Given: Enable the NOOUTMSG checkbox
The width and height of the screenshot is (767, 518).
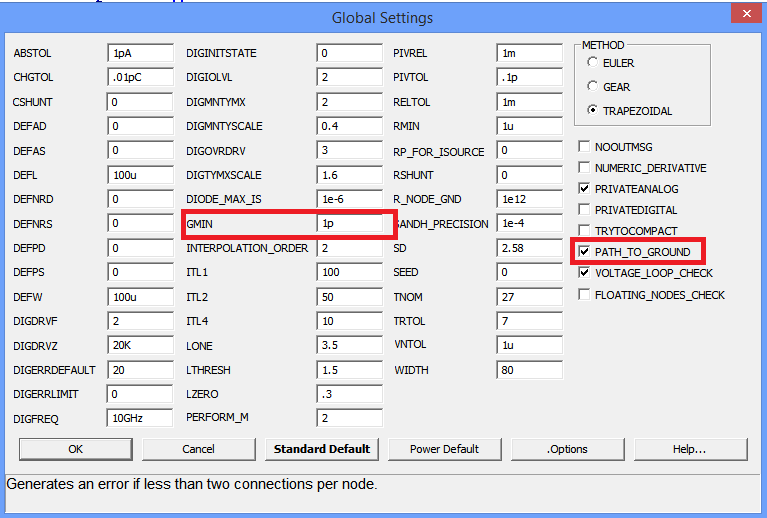Looking at the screenshot, I should coord(585,147).
